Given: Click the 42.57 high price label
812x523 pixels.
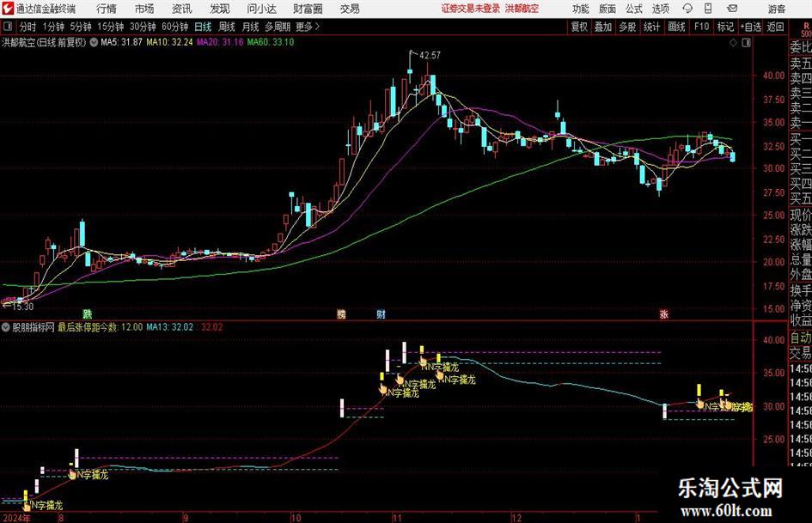Looking at the screenshot, I should click(x=430, y=55).
